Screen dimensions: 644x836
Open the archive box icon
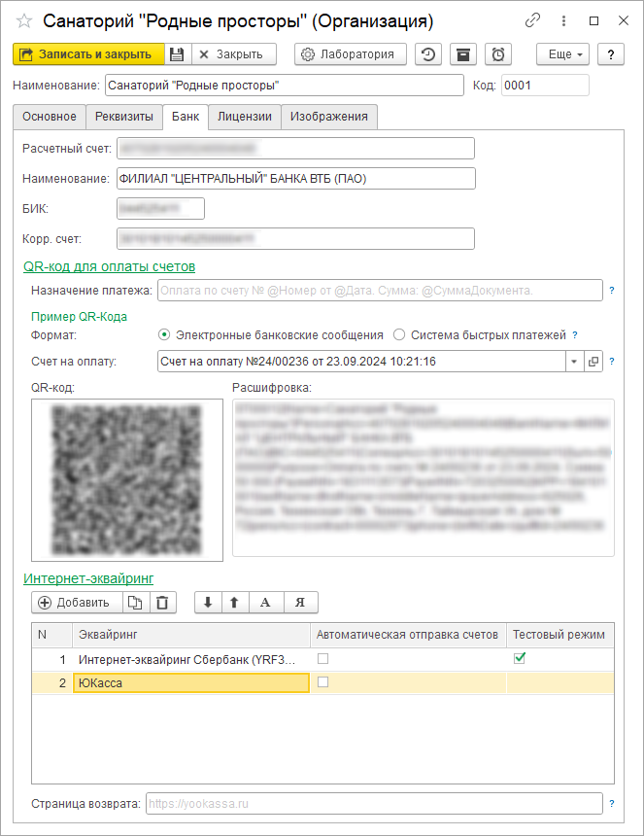463,54
